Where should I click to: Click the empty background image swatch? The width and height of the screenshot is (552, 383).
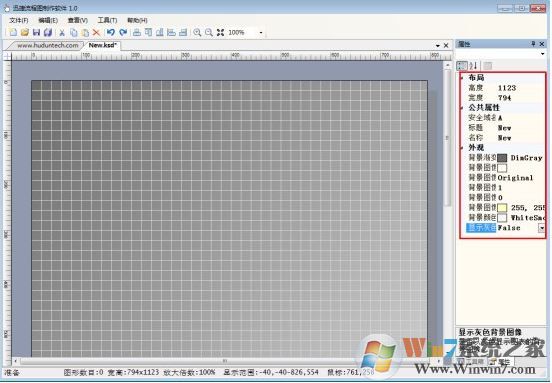point(502,168)
